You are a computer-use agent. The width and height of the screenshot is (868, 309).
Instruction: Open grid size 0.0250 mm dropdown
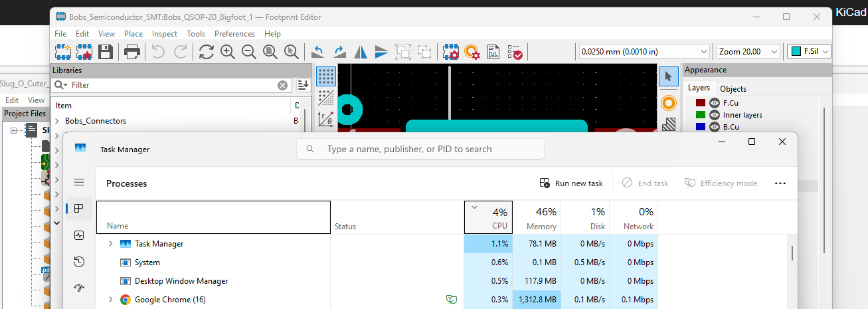point(644,52)
